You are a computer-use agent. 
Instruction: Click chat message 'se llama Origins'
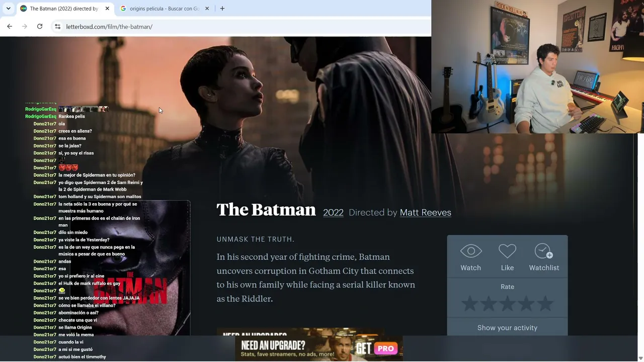click(75, 327)
